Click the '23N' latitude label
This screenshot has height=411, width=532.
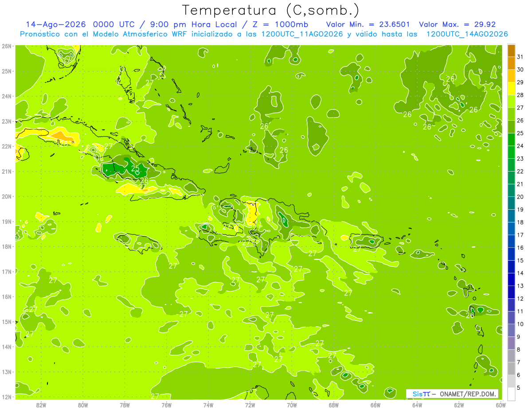(7, 121)
